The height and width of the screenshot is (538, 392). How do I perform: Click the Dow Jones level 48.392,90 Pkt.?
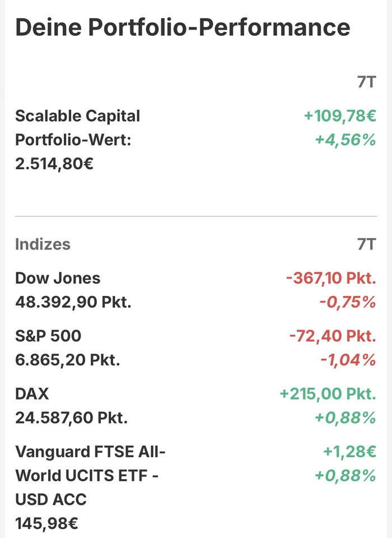(x=73, y=303)
